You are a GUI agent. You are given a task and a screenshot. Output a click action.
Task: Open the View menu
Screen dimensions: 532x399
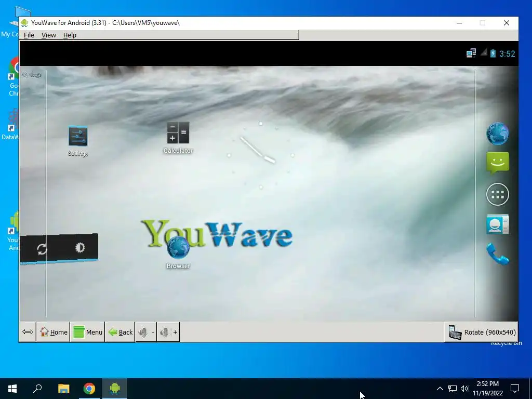pyautogui.click(x=48, y=35)
